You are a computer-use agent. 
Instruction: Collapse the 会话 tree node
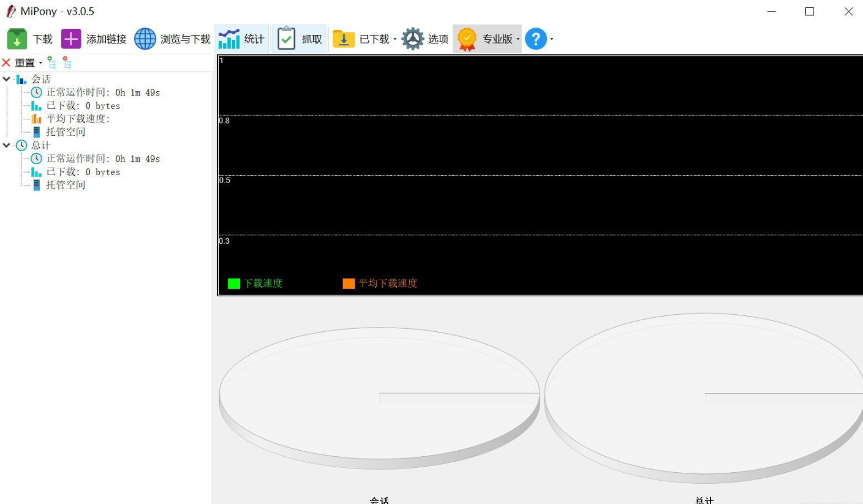click(7, 79)
